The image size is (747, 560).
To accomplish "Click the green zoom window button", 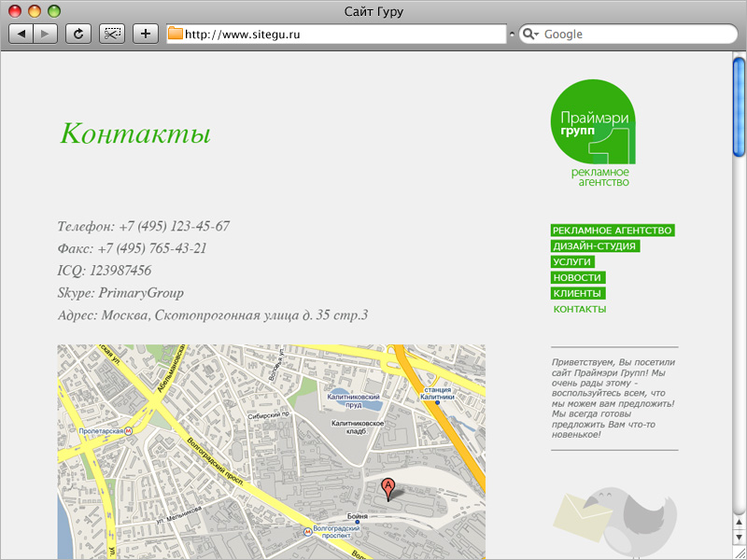I will pyautogui.click(x=54, y=11).
